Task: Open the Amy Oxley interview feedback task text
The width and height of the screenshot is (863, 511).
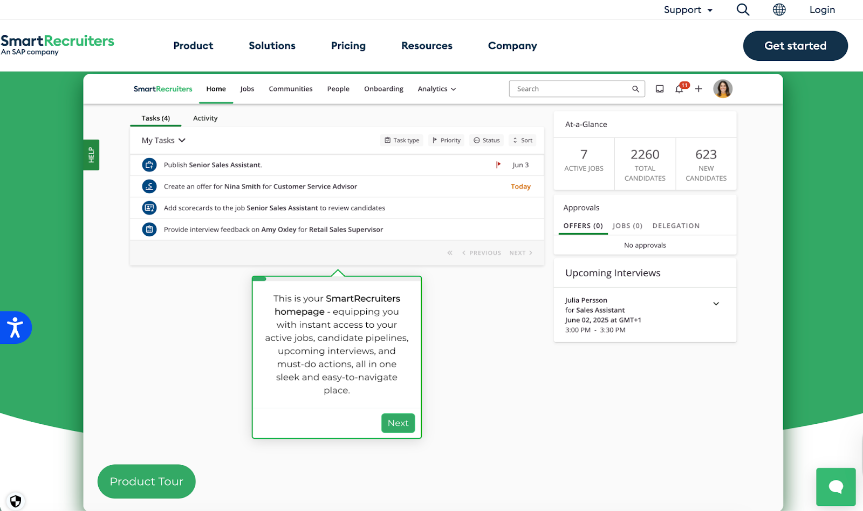Action: [273, 229]
